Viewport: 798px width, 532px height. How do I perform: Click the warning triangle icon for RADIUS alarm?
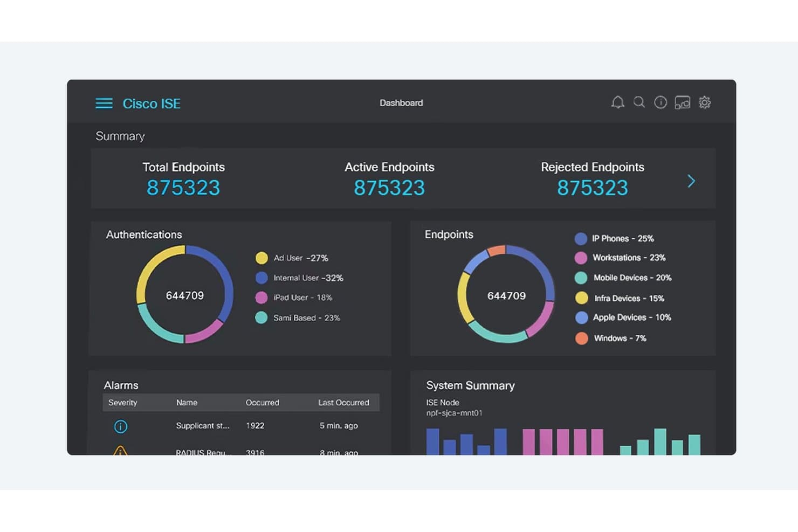point(120,450)
